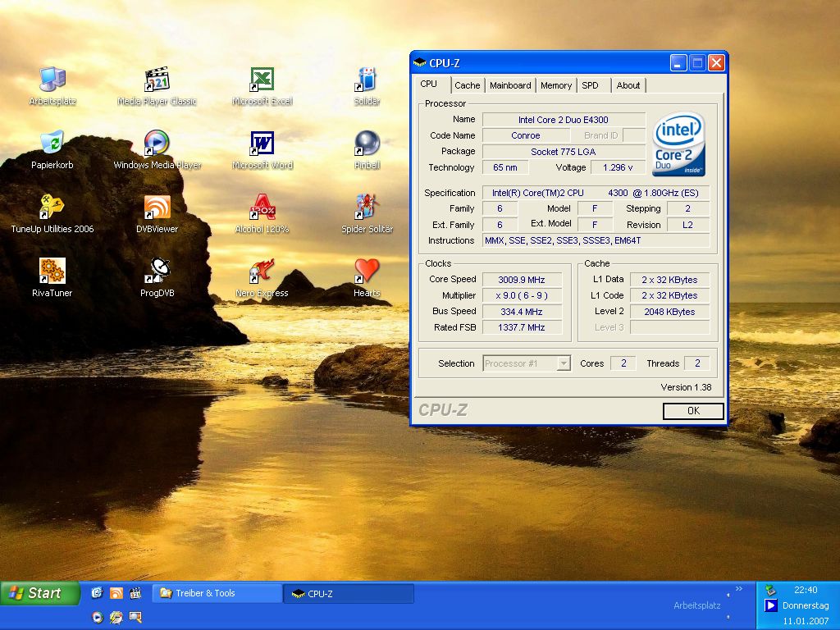This screenshot has width=840, height=630.
Task: Open the Start menu
Action: pos(39,593)
